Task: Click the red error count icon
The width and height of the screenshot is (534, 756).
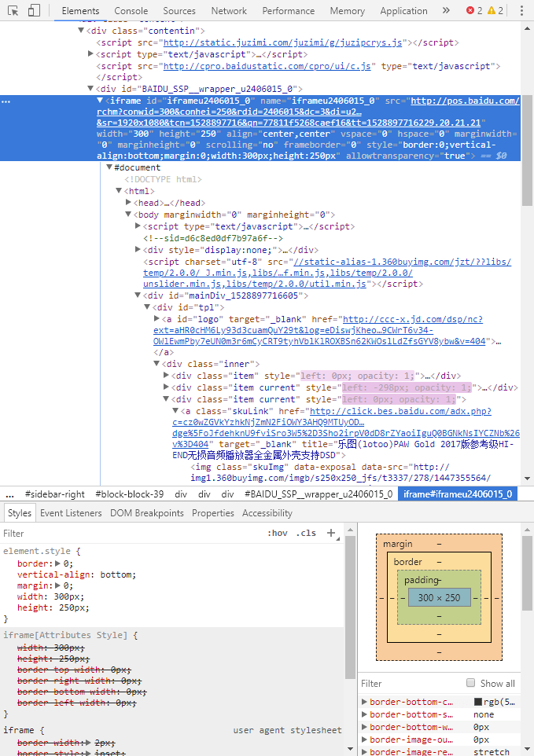Action: tap(470, 11)
